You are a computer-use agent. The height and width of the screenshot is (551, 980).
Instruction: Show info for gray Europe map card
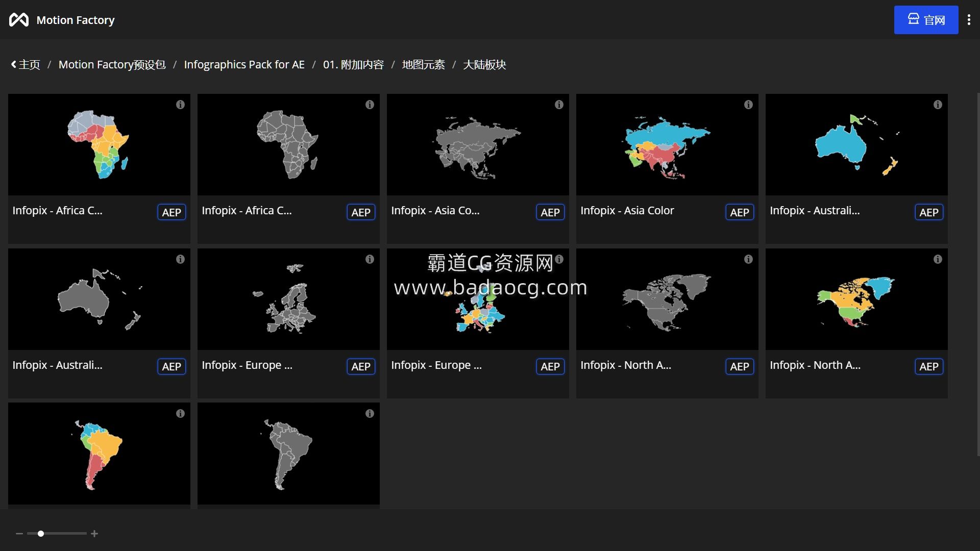tap(370, 259)
